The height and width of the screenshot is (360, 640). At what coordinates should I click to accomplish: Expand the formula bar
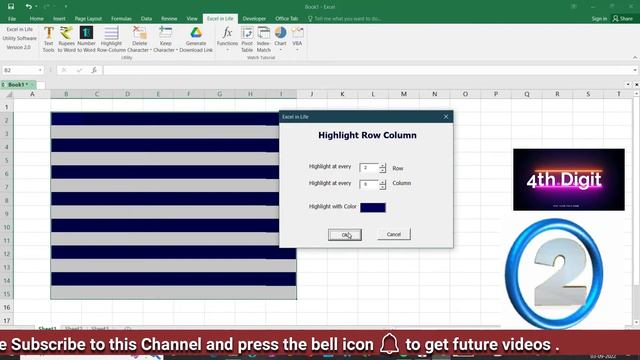pyautogui.click(x=635, y=70)
